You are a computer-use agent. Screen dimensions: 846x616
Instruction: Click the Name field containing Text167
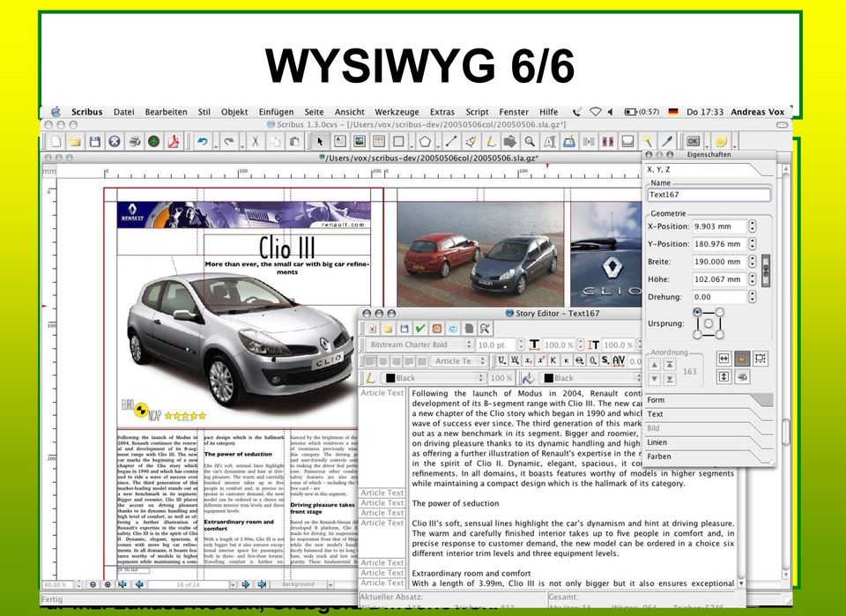[709, 195]
